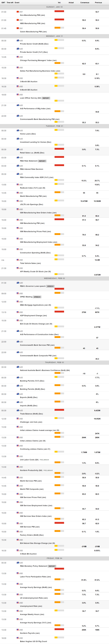
Task: Click the GMT column header
Action: pos(3,2)
